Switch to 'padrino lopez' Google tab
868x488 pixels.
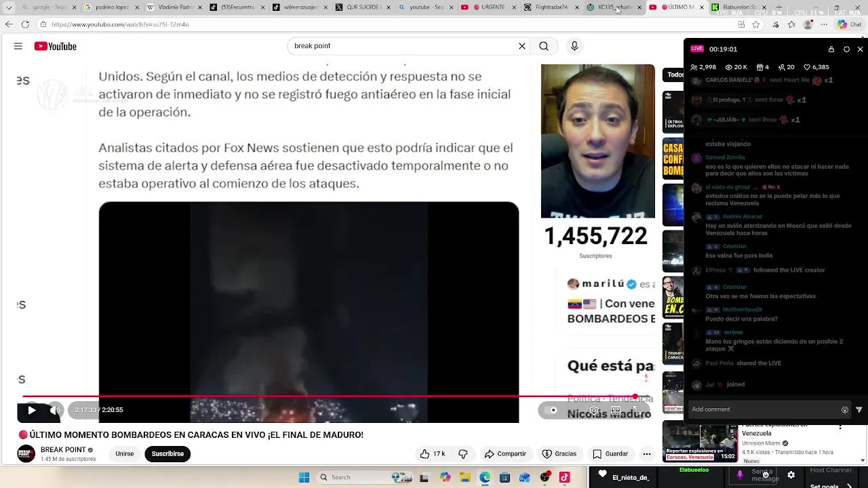click(112, 7)
